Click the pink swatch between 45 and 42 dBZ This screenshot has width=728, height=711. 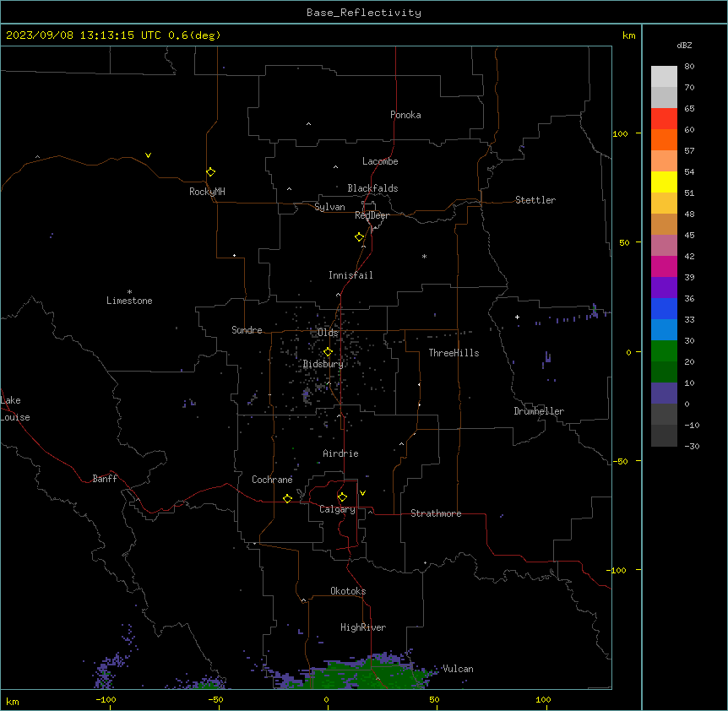coord(664,246)
